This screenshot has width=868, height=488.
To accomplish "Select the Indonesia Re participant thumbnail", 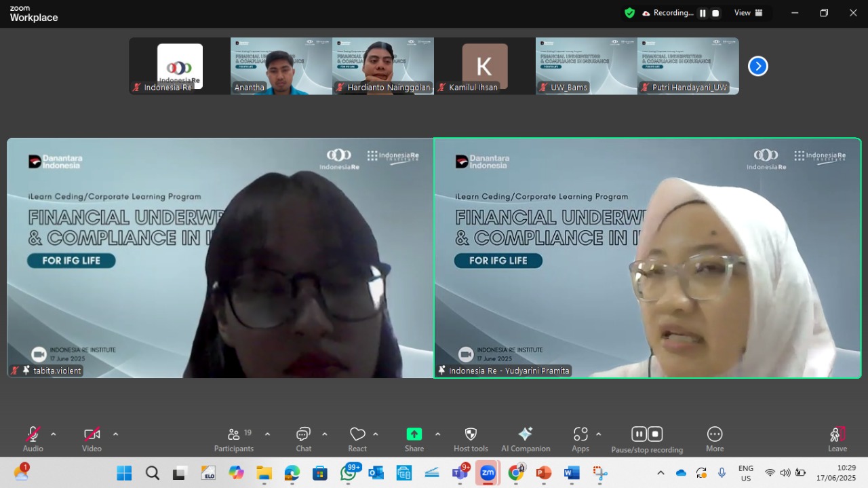I will [180, 66].
